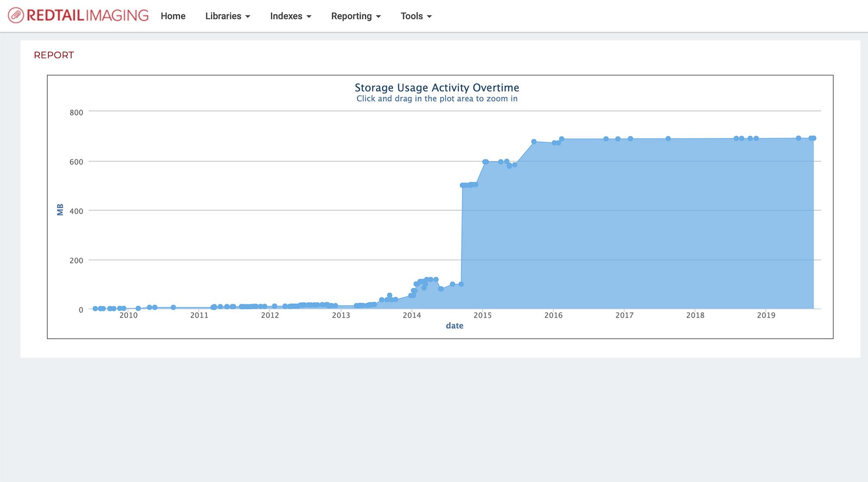Click the 400 y-axis label
This screenshot has width=868, height=482.
76,211
